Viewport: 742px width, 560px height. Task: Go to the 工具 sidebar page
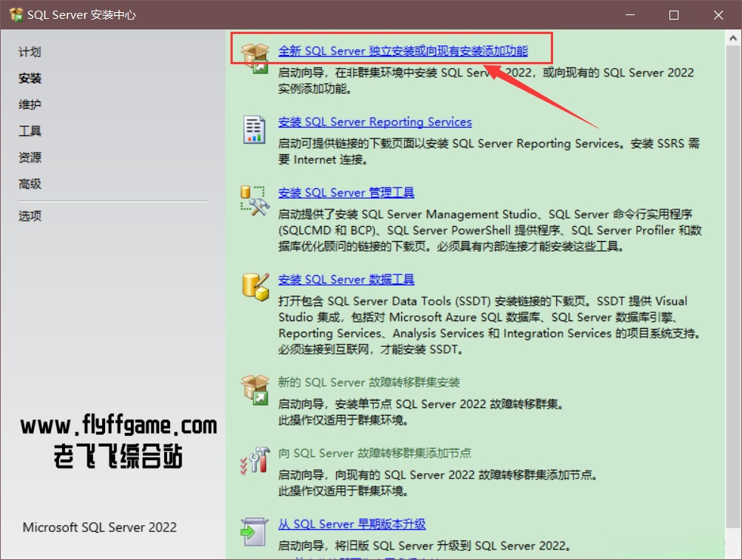click(x=29, y=131)
